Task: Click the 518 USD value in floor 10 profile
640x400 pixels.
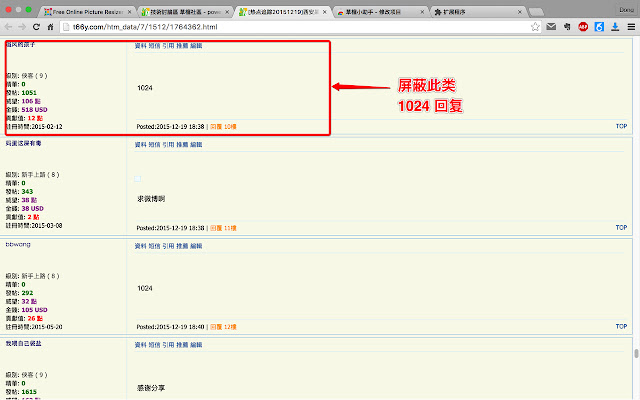Action: (34, 110)
